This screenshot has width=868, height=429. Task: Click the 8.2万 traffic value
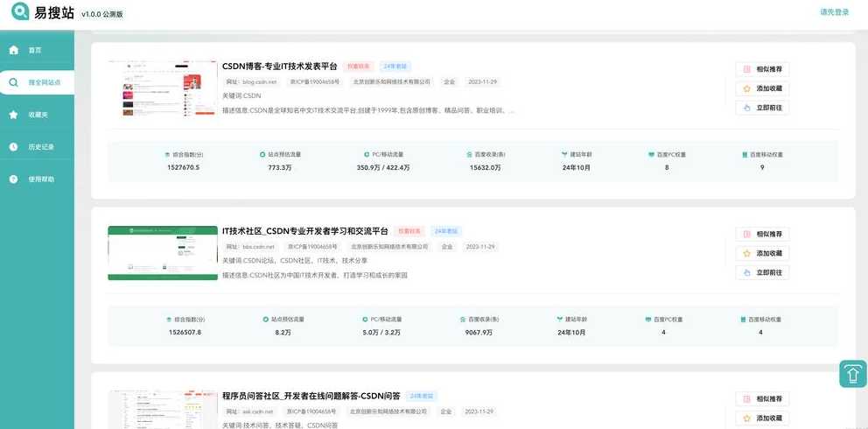[x=283, y=332]
